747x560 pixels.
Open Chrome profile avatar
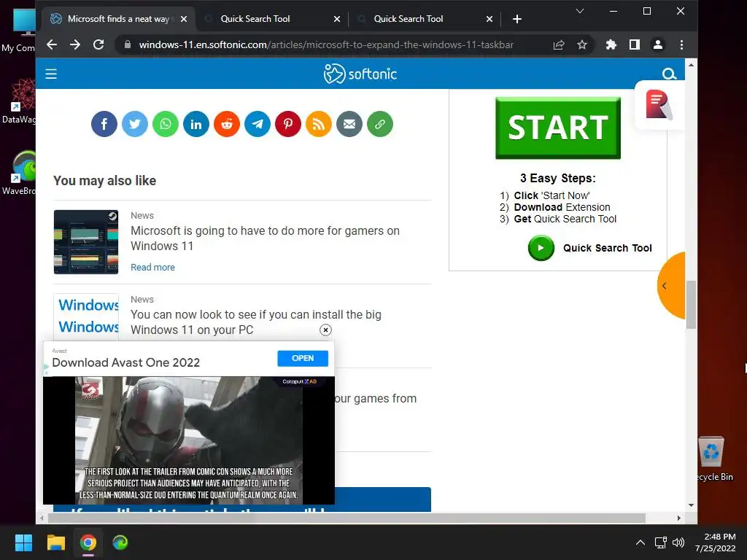click(658, 44)
